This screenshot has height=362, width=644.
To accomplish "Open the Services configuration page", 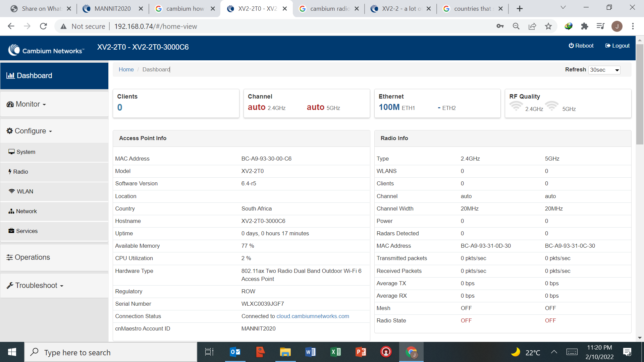I will click(x=27, y=231).
